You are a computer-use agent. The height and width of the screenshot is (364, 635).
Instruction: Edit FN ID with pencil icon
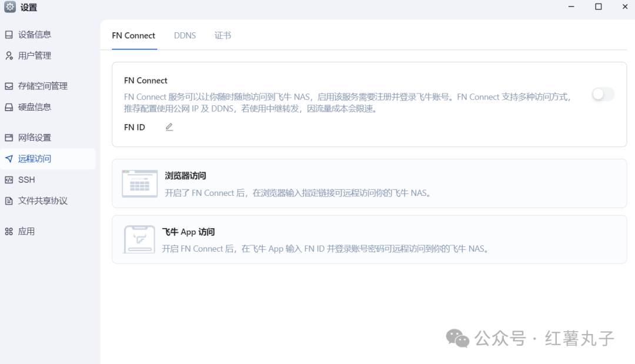click(x=169, y=127)
